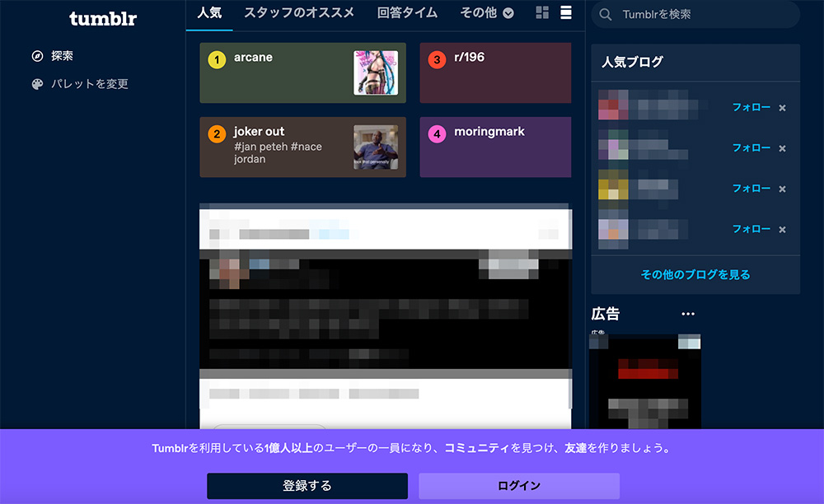Screen dimensions: 824x504
Task: Click the advertisement image under 広告
Action: (x=645, y=381)
